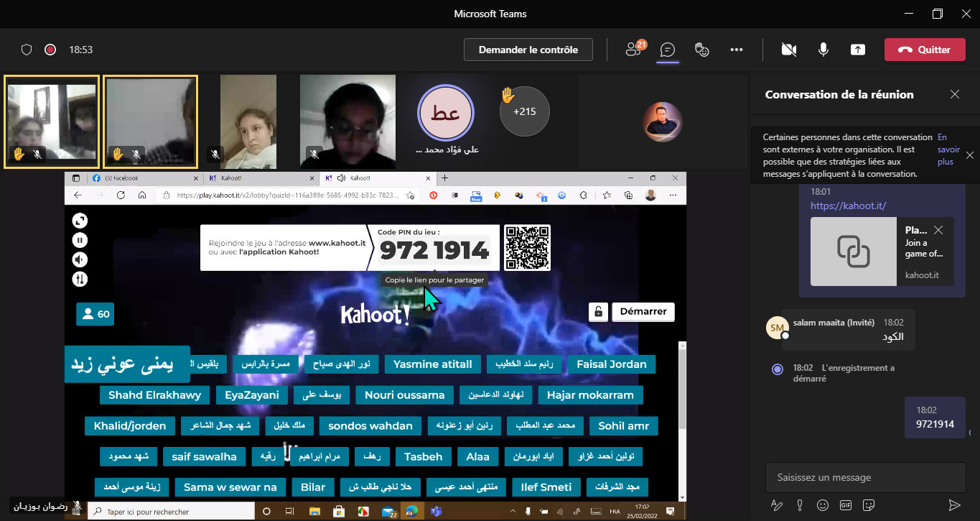The image size is (980, 521).
Task: Remove player Yasmine atitall
Action: (432, 364)
